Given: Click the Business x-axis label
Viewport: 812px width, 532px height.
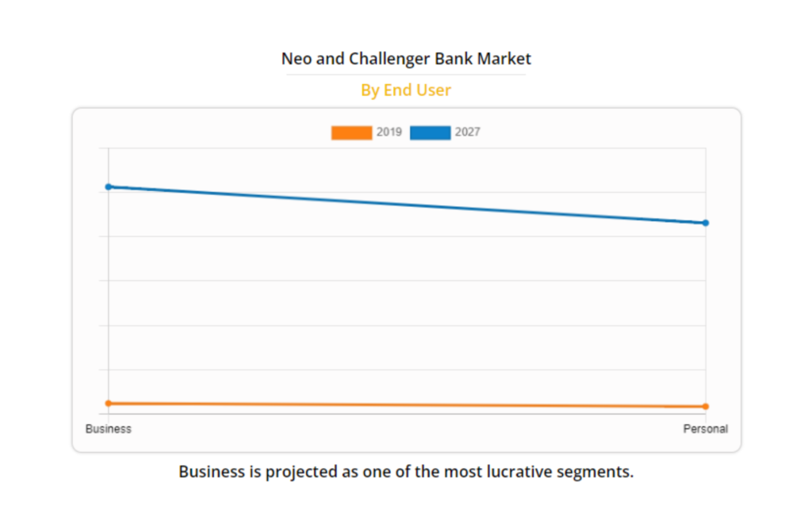Looking at the screenshot, I should point(109,429).
